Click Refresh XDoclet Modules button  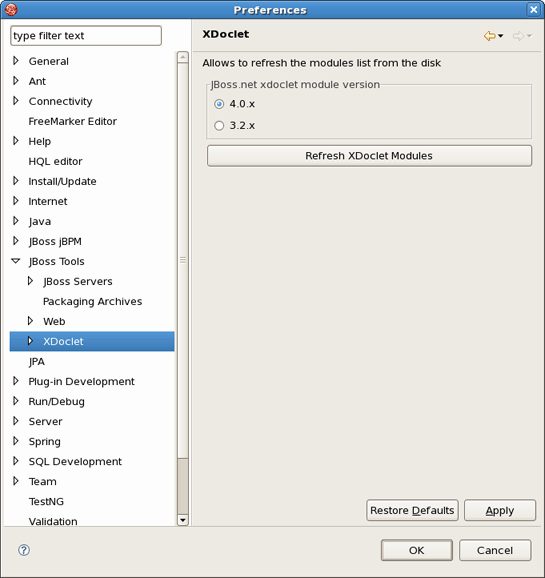[x=369, y=156]
